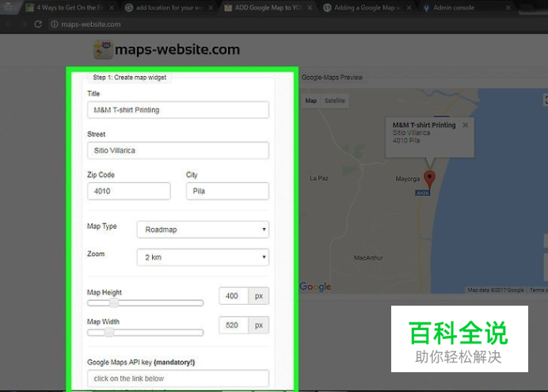Click the 'La Paz' map label
Screen dimensions: 548x392
click(318, 178)
